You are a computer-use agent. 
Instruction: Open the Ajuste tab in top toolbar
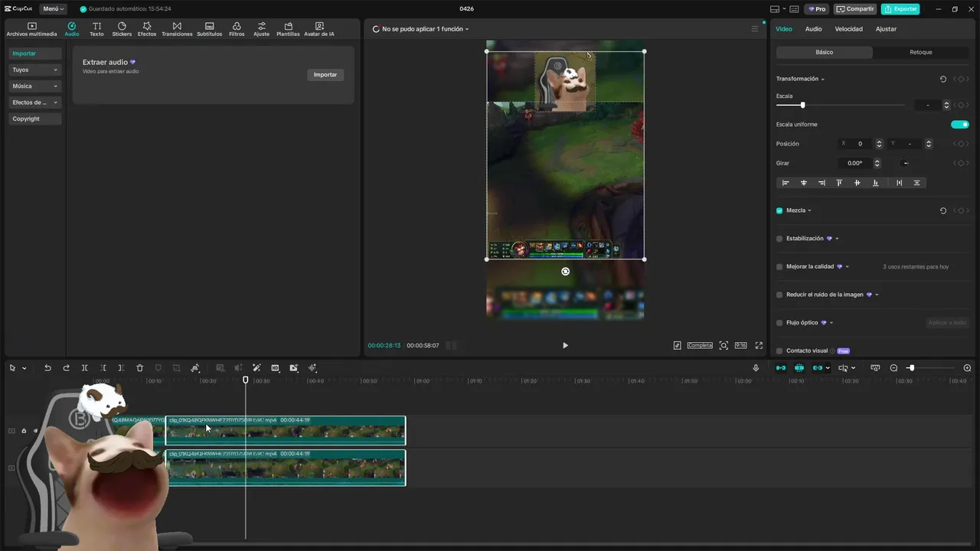[262, 29]
